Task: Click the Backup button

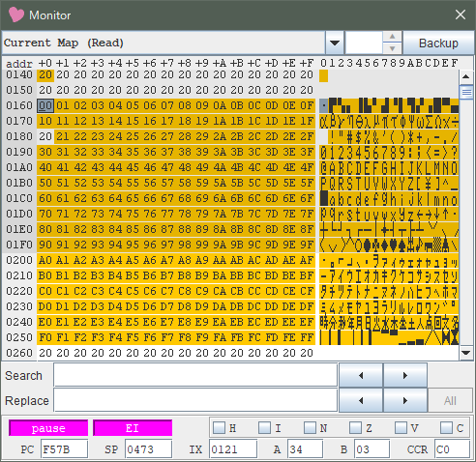Action: coord(438,43)
